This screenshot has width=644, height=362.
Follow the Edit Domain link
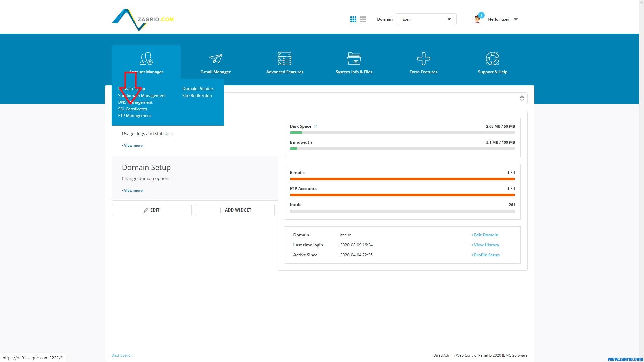(x=486, y=235)
